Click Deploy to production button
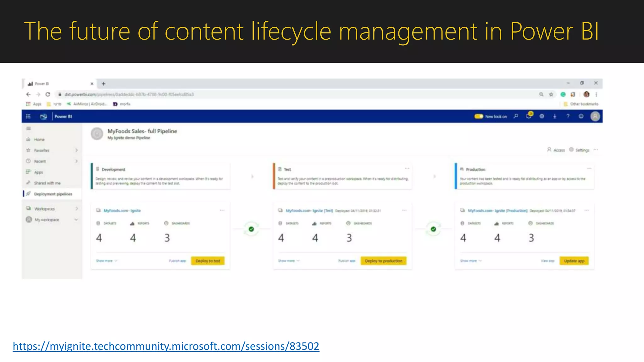The image size is (644, 362). (x=384, y=261)
